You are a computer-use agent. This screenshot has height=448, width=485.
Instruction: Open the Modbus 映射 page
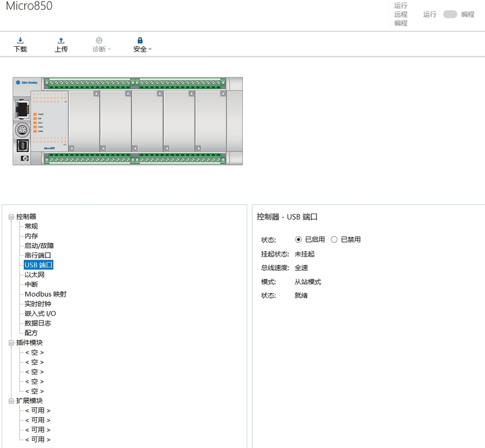[46, 294]
